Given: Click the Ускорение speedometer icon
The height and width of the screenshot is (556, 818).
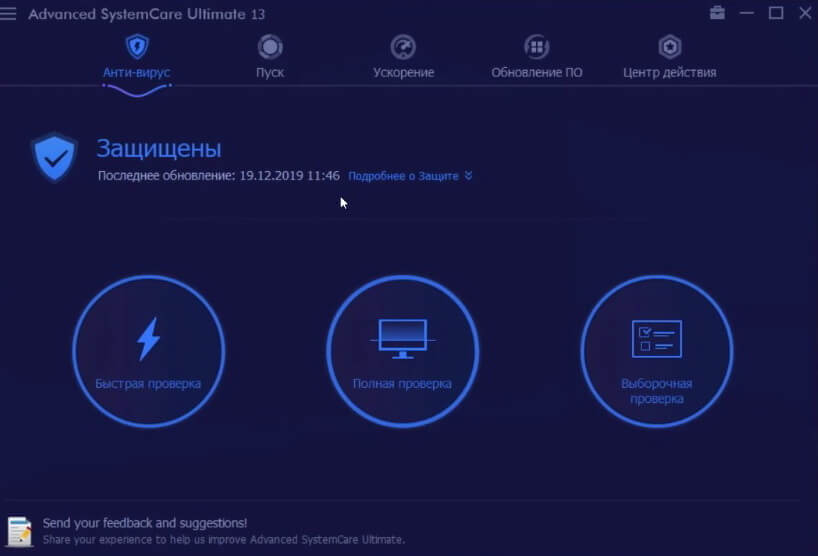Looking at the screenshot, I should [403, 47].
